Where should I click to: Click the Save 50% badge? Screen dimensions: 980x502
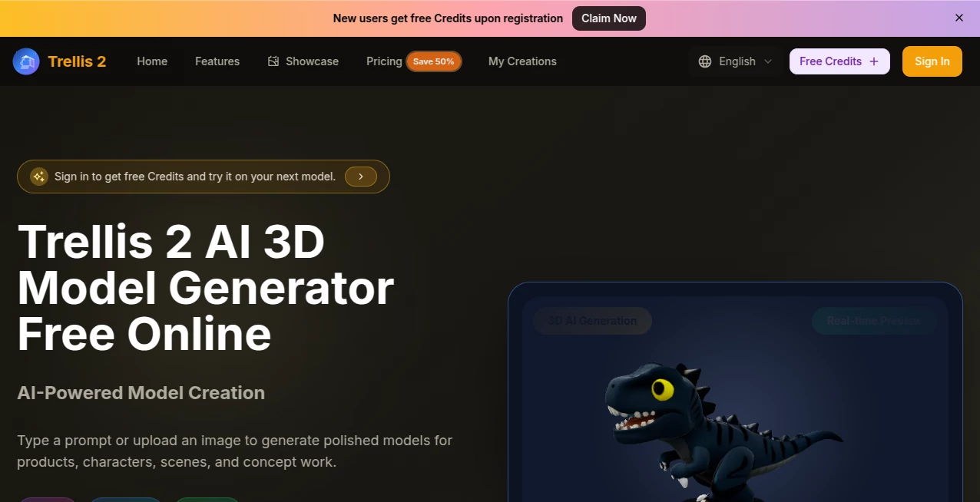click(434, 61)
